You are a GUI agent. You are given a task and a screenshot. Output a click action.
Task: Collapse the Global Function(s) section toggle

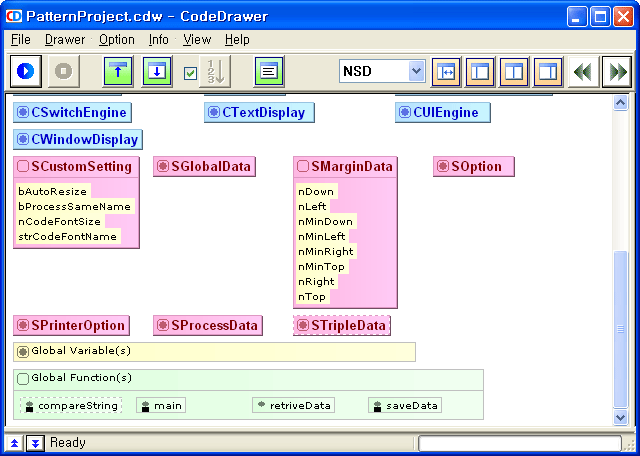click(23, 379)
